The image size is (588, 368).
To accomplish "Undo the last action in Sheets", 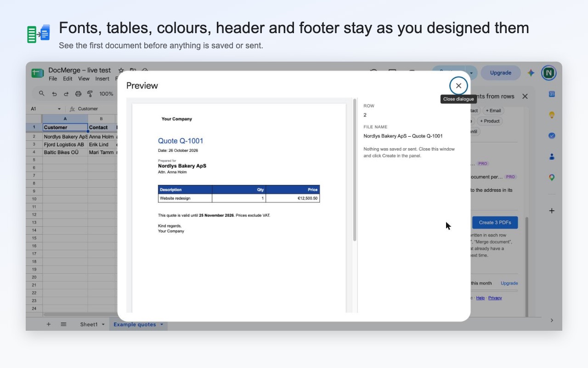I will [x=54, y=93].
